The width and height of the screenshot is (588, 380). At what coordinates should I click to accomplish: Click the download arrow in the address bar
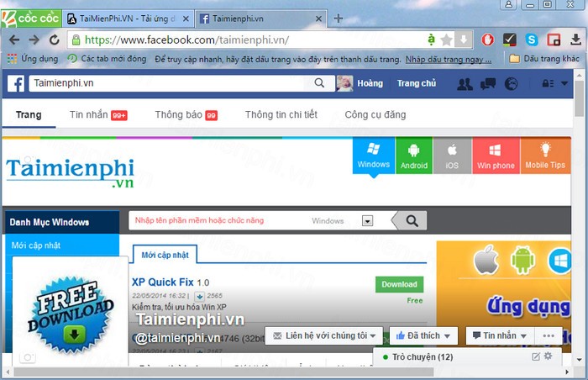point(464,40)
